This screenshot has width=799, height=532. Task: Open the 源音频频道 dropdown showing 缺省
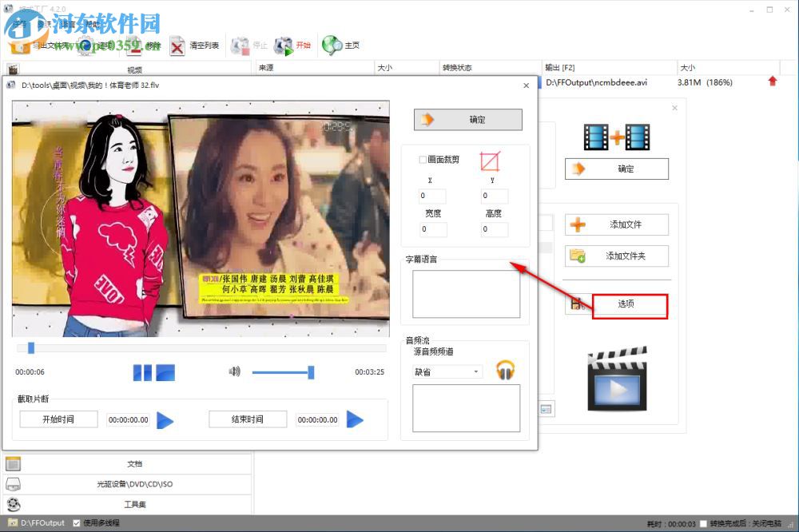[x=447, y=371]
